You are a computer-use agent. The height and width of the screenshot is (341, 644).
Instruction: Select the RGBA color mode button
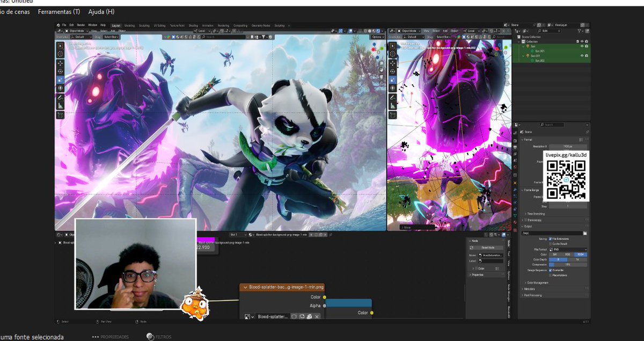pyautogui.click(x=581, y=255)
